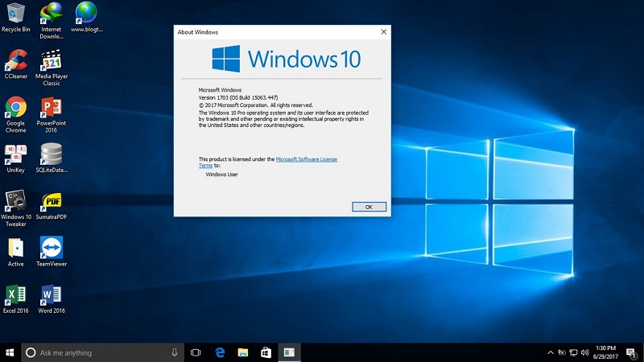This screenshot has width=644, height=362.
Task: Select the TeamViewer desktop icon
Action: [52, 252]
